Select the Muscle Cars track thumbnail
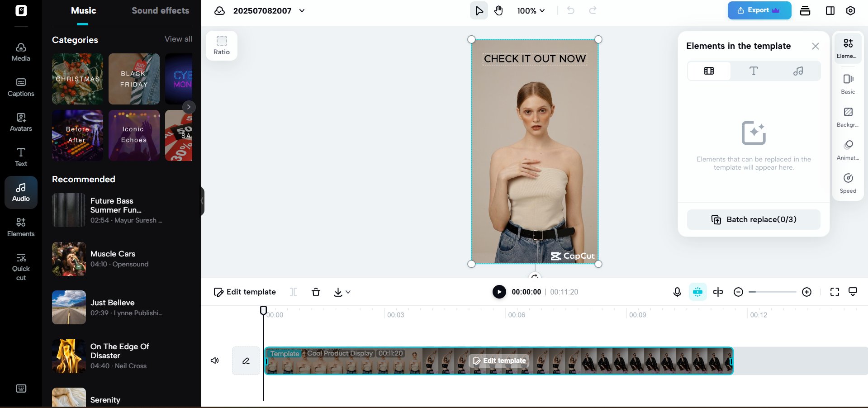 pyautogui.click(x=69, y=259)
